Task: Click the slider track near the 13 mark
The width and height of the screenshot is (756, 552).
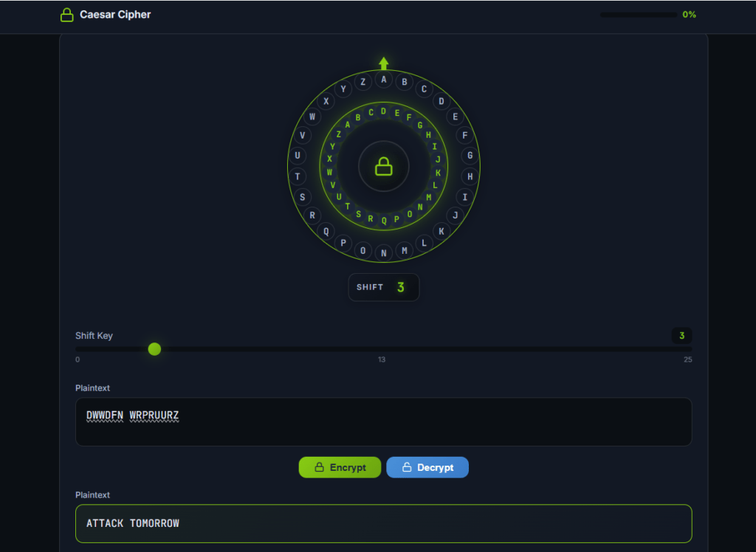Action: pyautogui.click(x=382, y=349)
